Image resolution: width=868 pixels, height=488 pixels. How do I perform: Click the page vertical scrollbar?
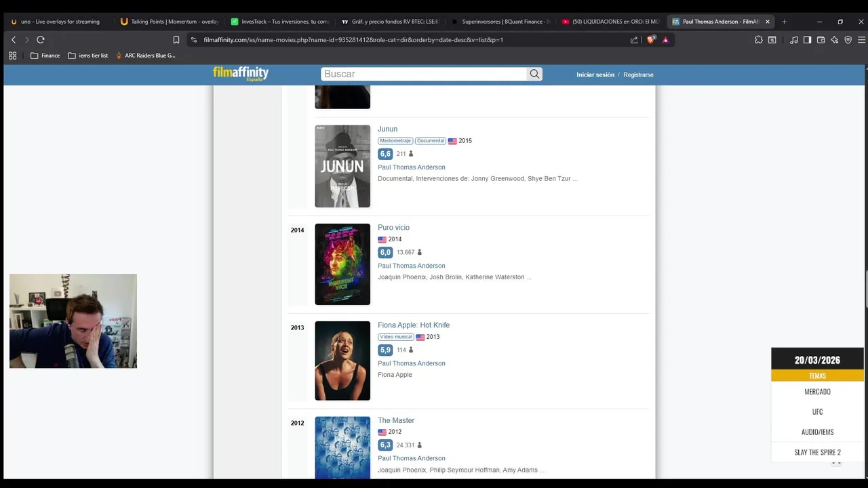[866, 288]
